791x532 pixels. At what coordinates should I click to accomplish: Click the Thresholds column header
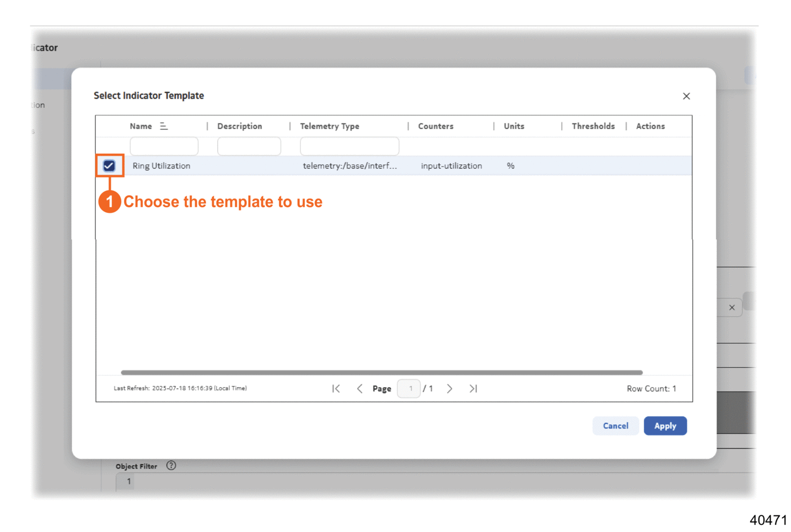tap(593, 126)
